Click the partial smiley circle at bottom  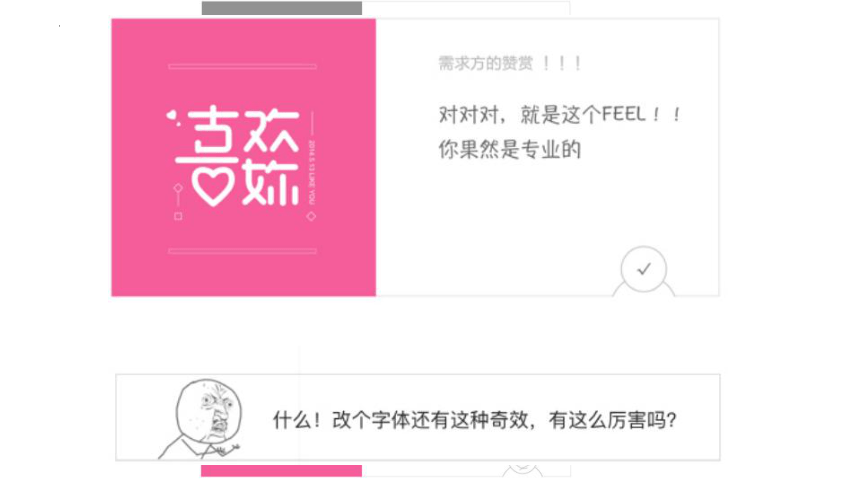[x=522, y=470]
